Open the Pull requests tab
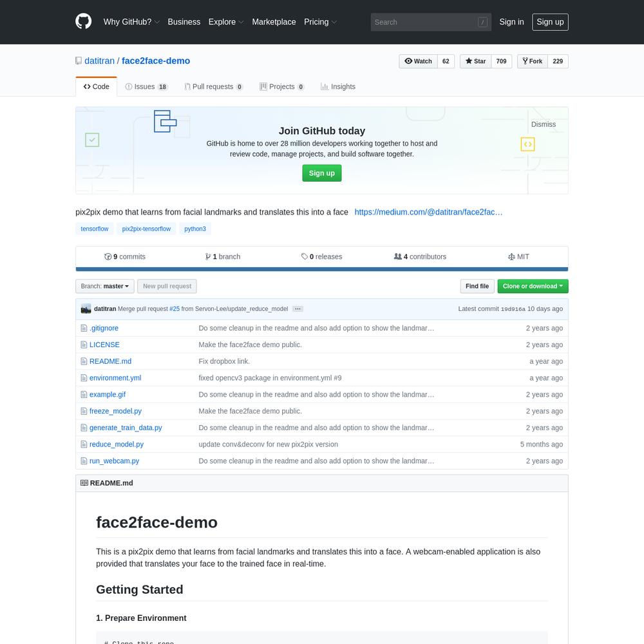The width and height of the screenshot is (644, 644). point(214,87)
